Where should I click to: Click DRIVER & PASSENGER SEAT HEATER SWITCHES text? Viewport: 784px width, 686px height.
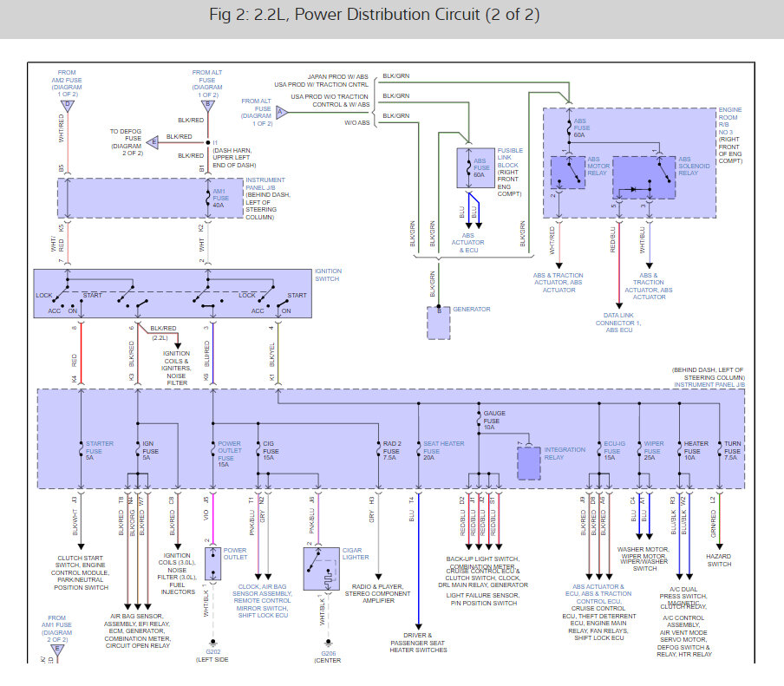[419, 643]
